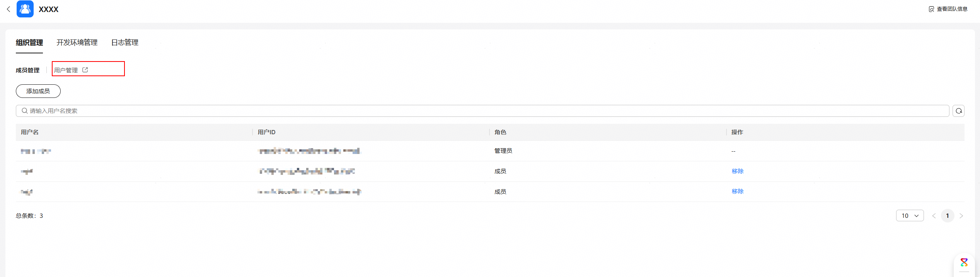Expand the page size dropdown showing 10

coord(910,216)
